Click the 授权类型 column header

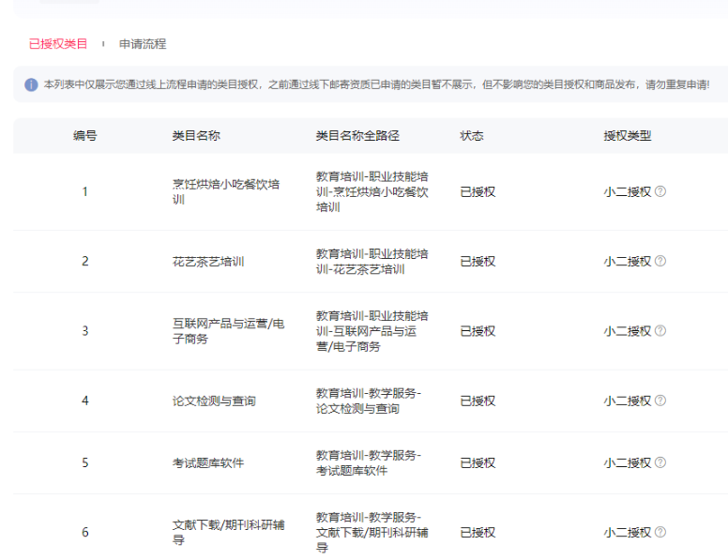click(x=627, y=136)
